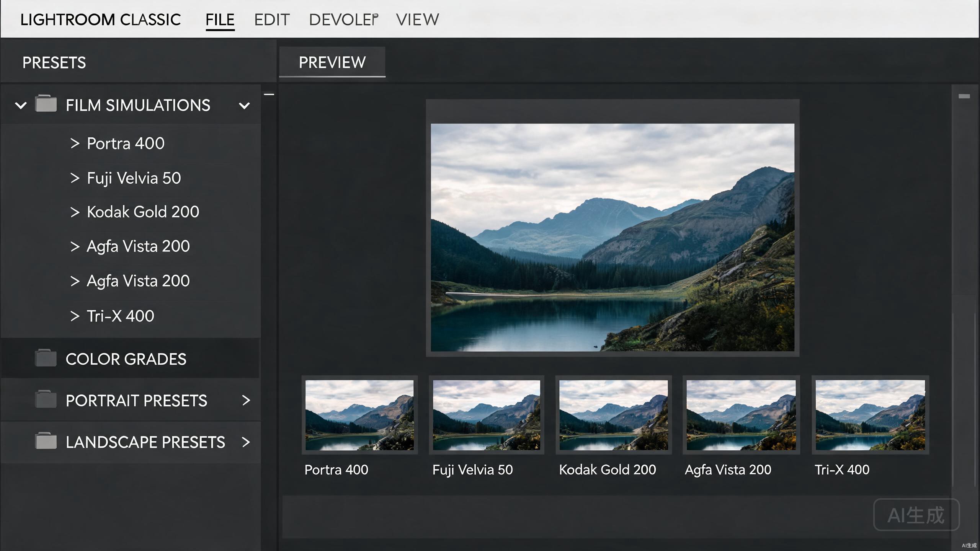Image resolution: width=980 pixels, height=551 pixels.
Task: Click the Color Grades folder icon
Action: click(x=46, y=358)
